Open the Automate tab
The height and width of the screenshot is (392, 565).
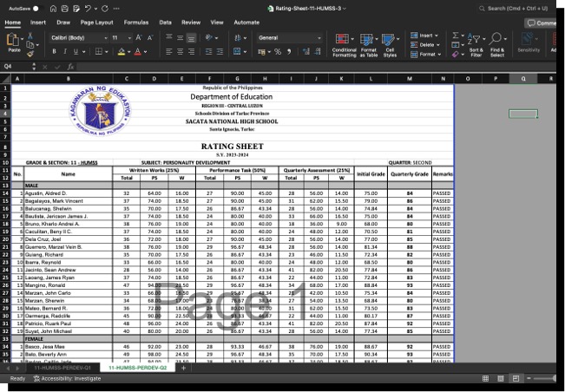click(x=246, y=23)
